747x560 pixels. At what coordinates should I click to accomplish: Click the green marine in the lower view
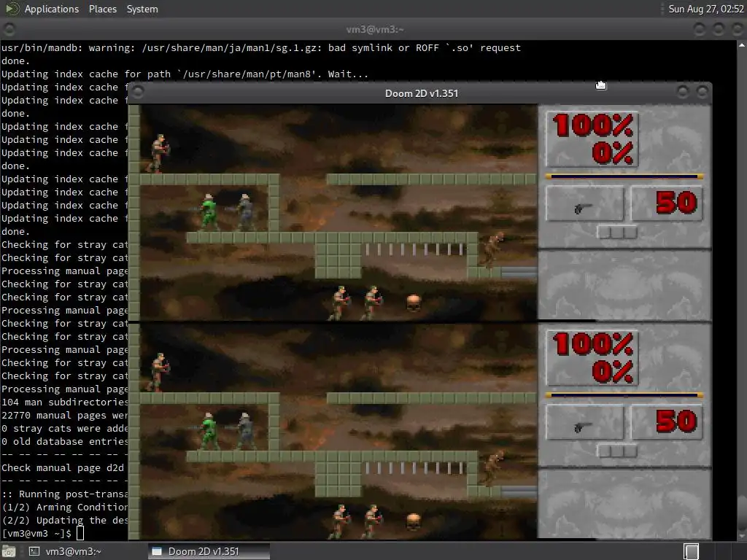[208, 431]
